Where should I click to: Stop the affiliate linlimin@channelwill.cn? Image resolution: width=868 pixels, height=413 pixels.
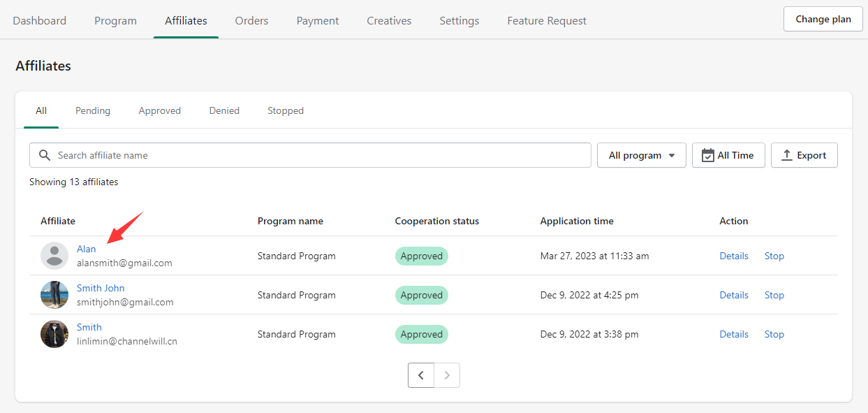tap(774, 334)
